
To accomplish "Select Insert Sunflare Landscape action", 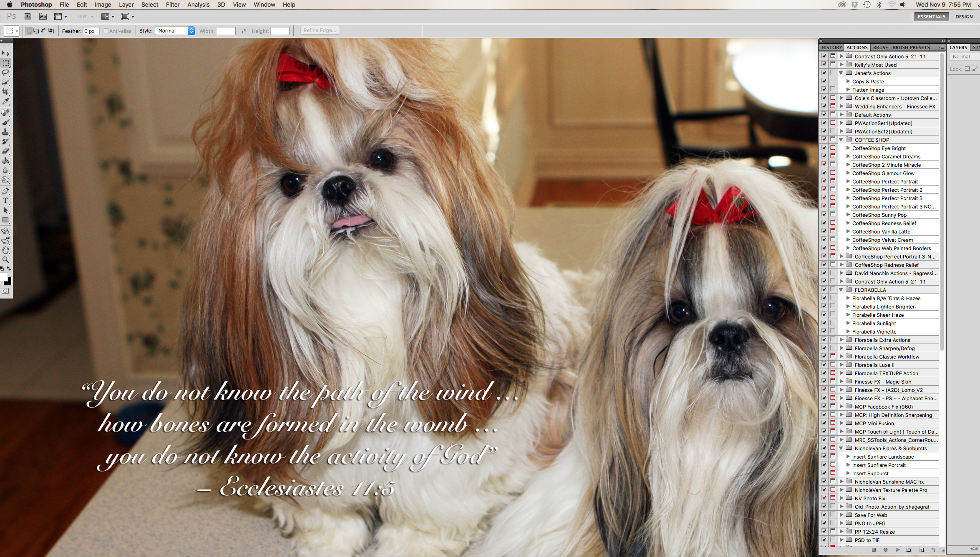I will pos(883,457).
